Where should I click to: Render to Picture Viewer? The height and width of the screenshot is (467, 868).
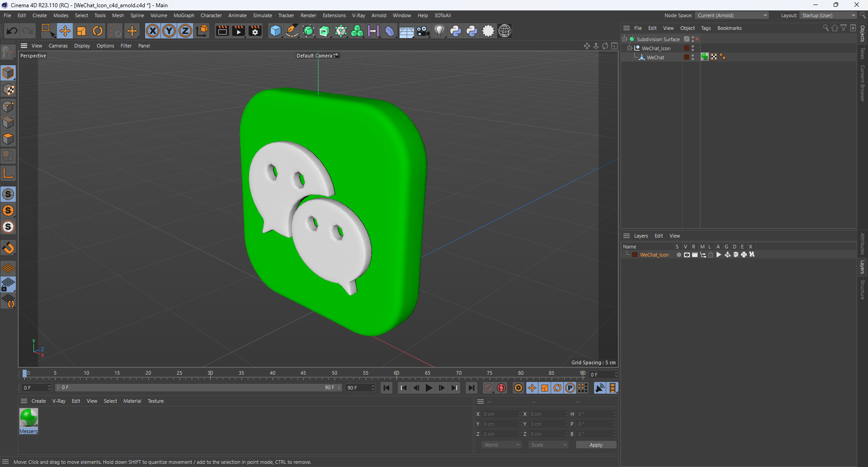238,31
